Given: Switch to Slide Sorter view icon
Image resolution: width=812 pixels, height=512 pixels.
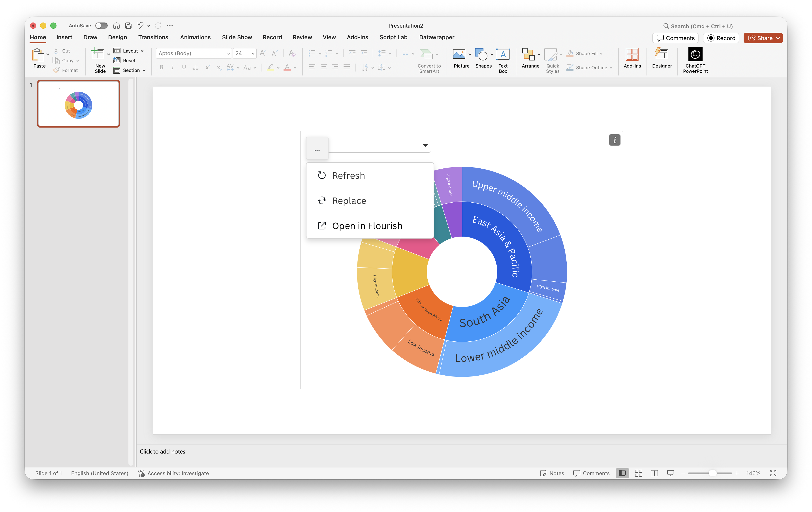Looking at the screenshot, I should tap(638, 473).
